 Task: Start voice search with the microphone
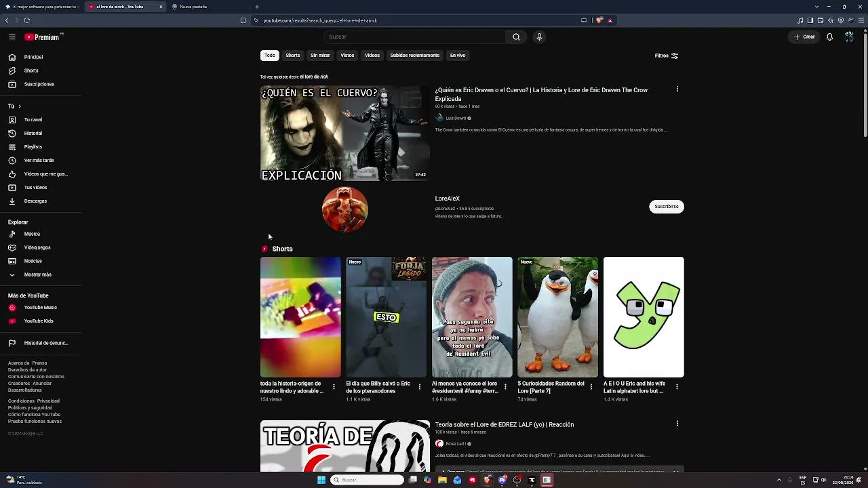coord(539,37)
